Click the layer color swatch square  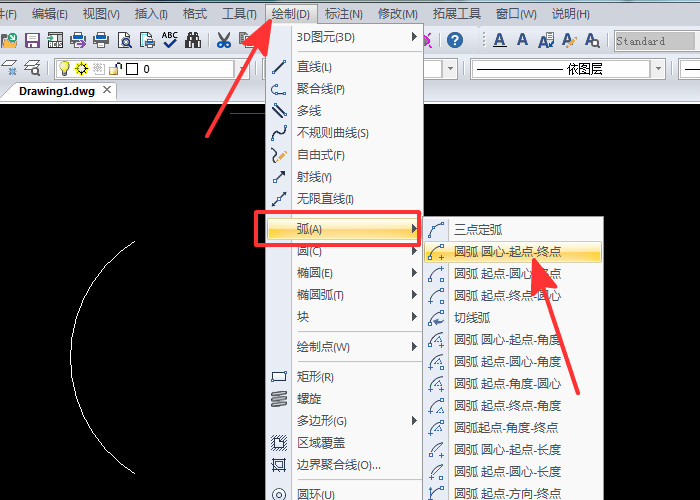pos(131,69)
